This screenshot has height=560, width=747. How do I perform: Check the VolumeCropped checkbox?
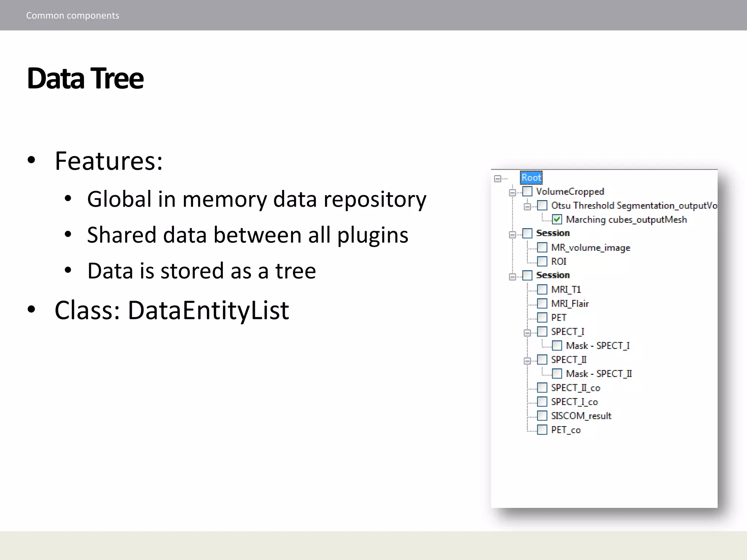pyautogui.click(x=527, y=191)
